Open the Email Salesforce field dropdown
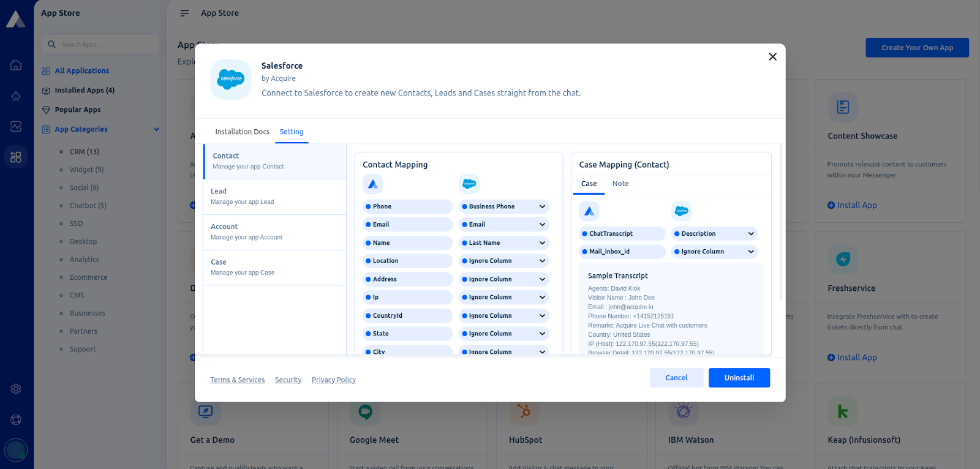The height and width of the screenshot is (469, 980). click(x=504, y=225)
